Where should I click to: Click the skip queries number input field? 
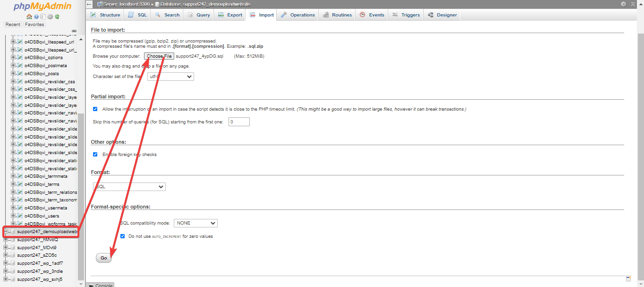pyautogui.click(x=239, y=122)
